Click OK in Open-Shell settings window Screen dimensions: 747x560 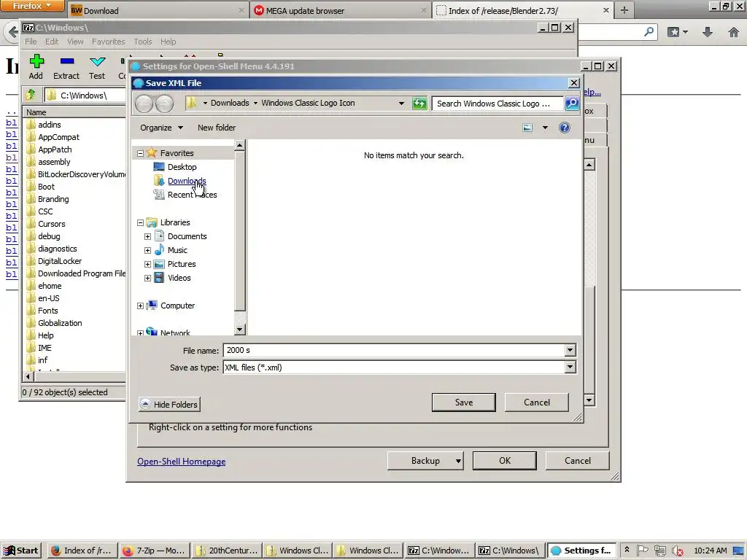point(505,461)
